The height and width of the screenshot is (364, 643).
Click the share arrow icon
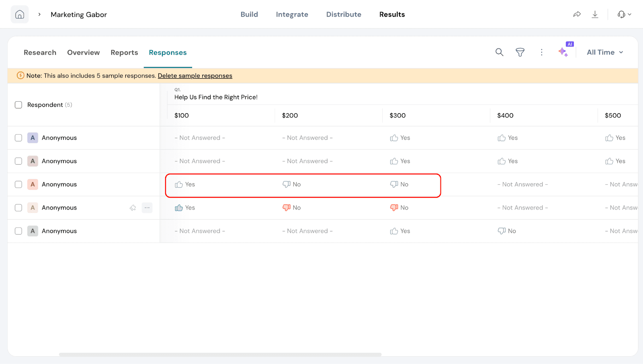pyautogui.click(x=577, y=14)
